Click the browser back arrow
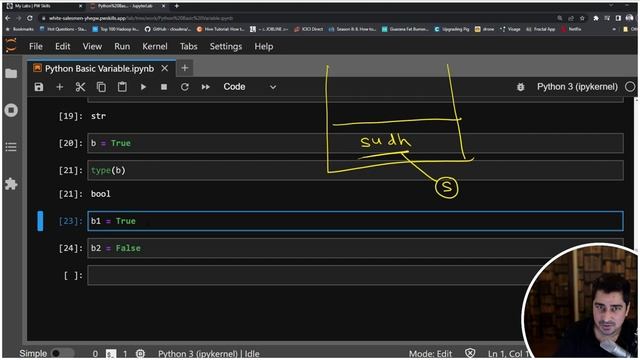The width and height of the screenshot is (640, 360). [x=8, y=18]
